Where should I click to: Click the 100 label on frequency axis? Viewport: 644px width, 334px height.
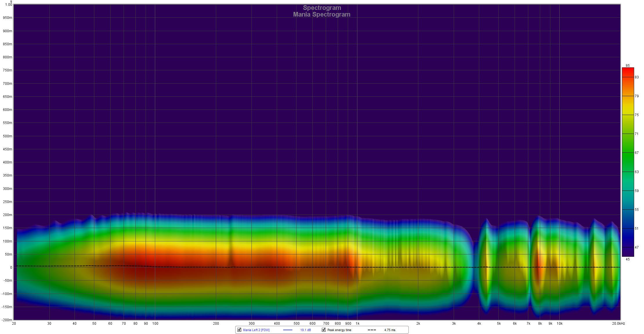point(155,324)
